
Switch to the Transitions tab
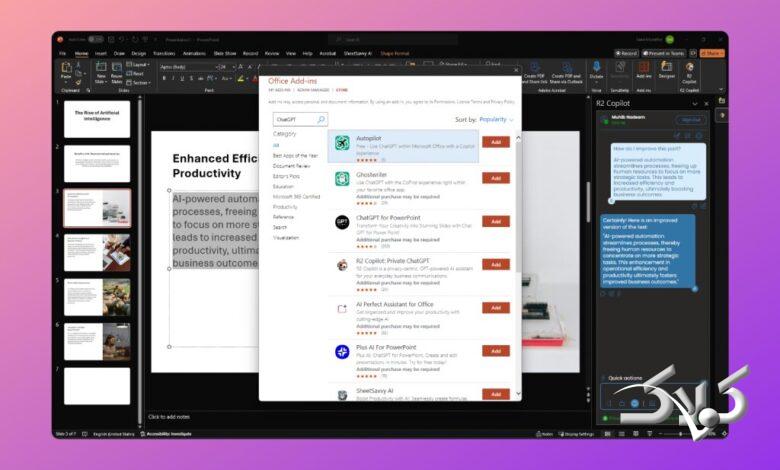click(164, 53)
